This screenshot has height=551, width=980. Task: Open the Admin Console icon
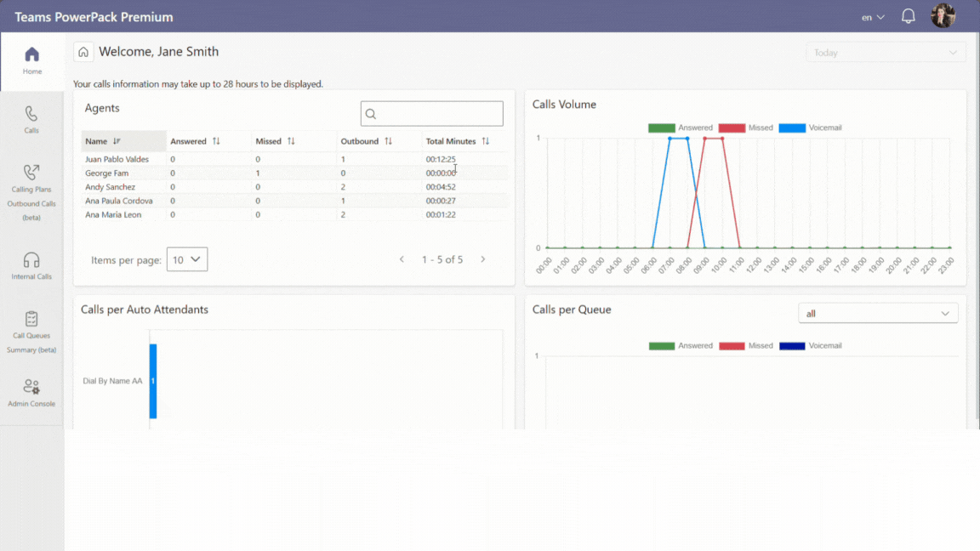[31, 387]
